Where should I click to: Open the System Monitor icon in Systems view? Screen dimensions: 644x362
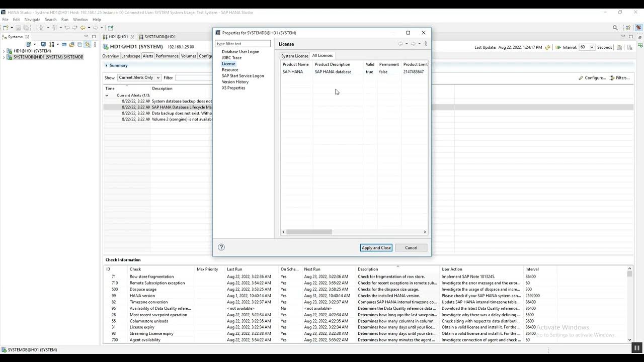click(x=43, y=45)
